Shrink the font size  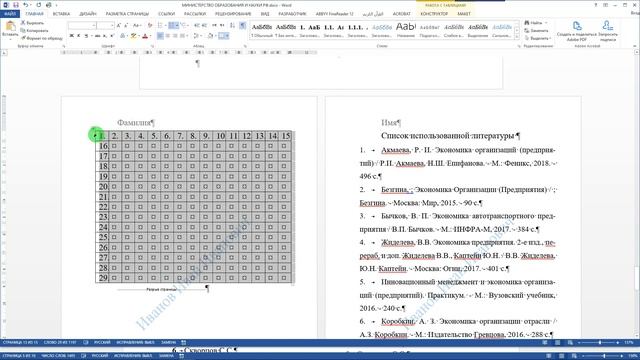tap(126, 25)
